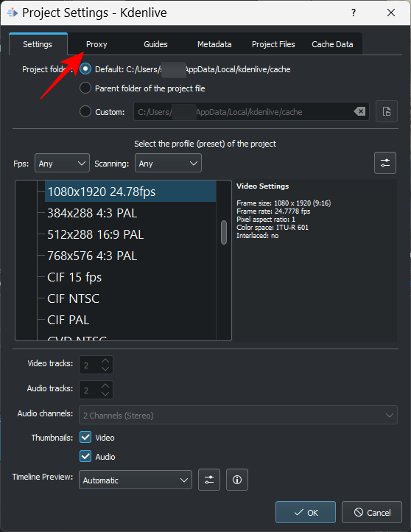Select the Default project folder radio button

point(85,69)
